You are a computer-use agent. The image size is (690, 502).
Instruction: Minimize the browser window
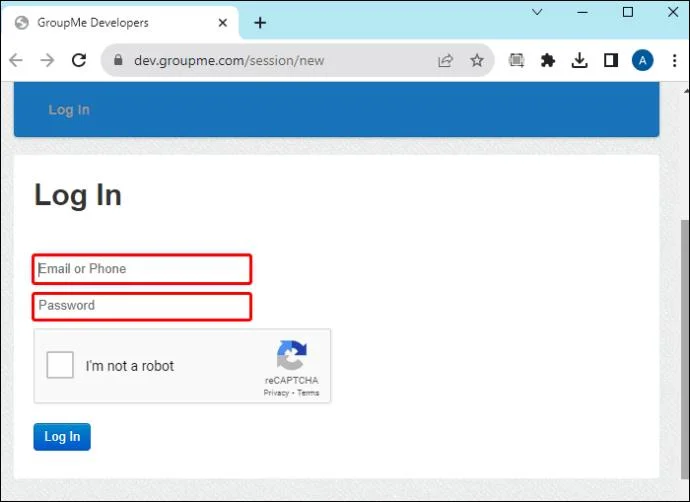click(x=582, y=12)
